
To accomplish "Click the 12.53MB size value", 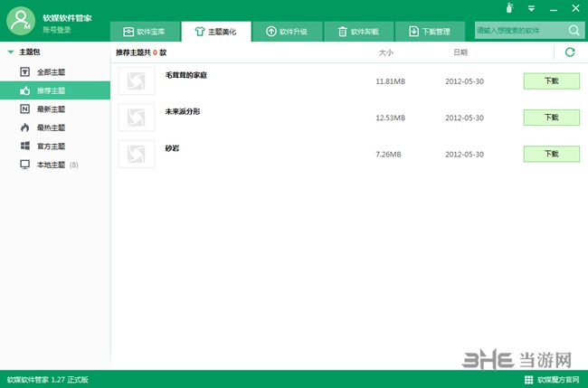I will coord(391,118).
